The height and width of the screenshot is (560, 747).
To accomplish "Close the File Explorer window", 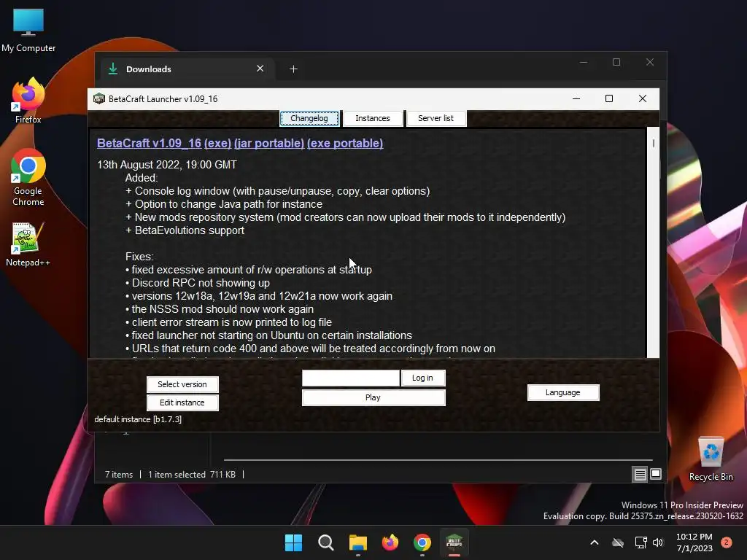I will click(x=650, y=63).
